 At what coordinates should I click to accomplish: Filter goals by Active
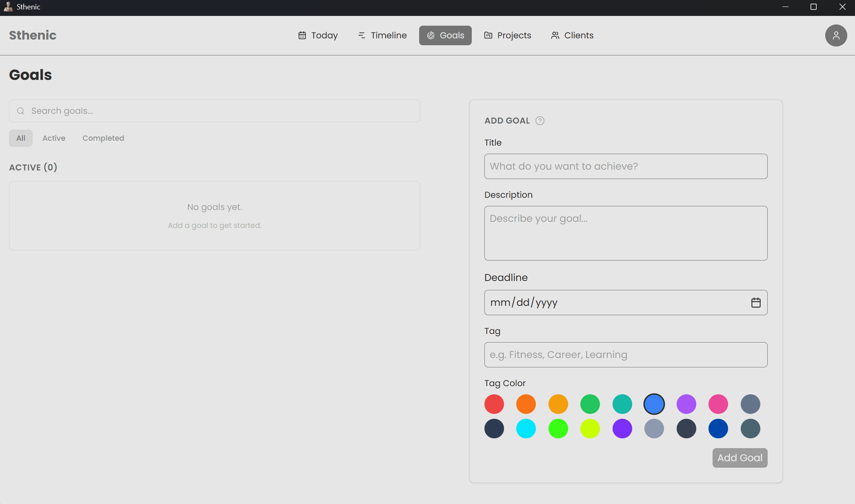pyautogui.click(x=54, y=138)
